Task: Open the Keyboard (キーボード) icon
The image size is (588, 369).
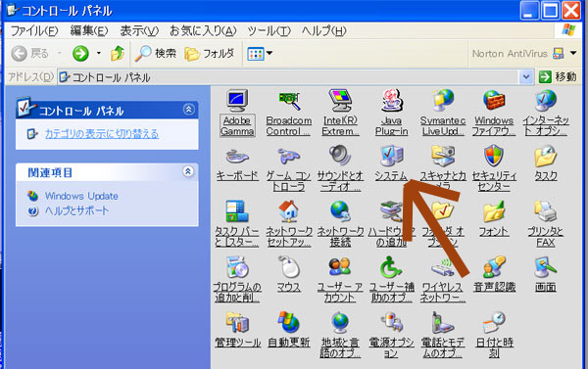Action: tap(237, 156)
